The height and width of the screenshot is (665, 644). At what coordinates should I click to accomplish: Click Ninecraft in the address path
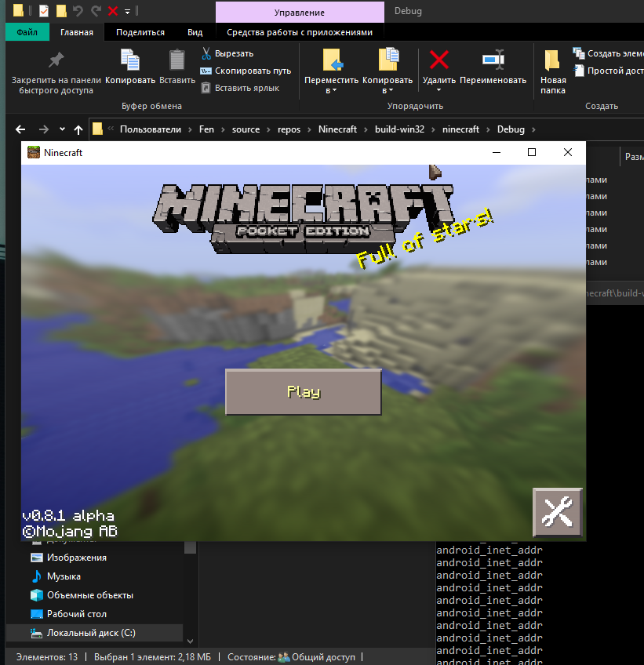click(x=338, y=129)
